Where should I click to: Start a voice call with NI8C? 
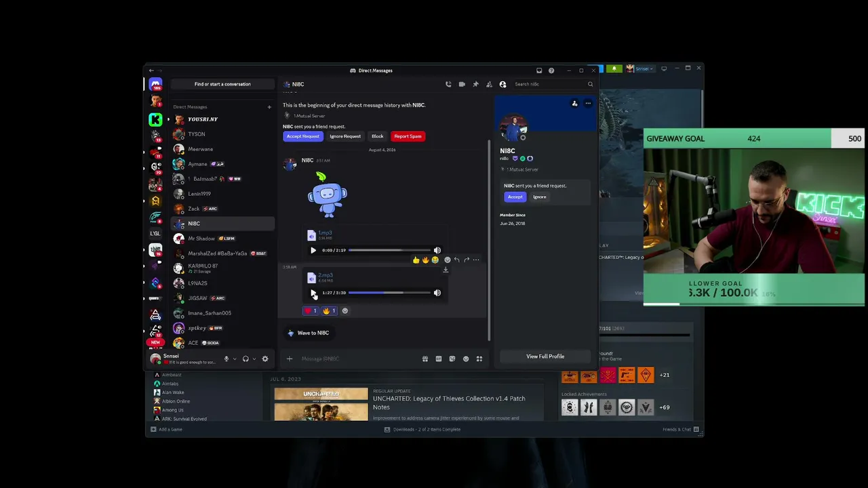(448, 84)
